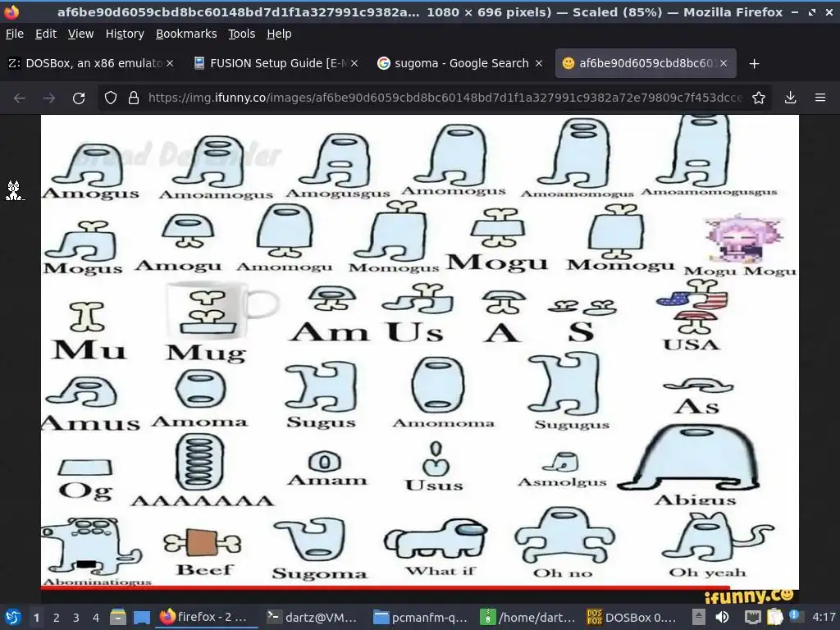Select the DOSBox taskbar entry
840x630 pixels.
point(634,617)
